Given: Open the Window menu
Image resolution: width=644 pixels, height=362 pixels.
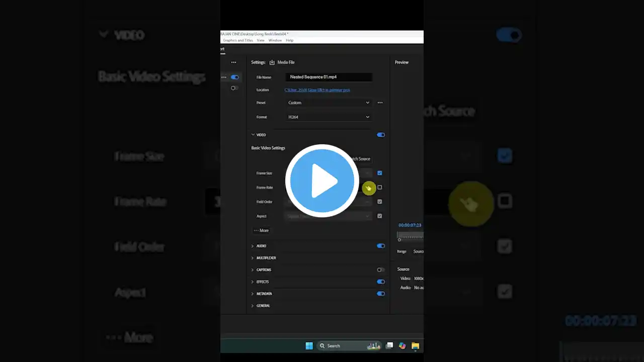Looking at the screenshot, I should tap(275, 40).
